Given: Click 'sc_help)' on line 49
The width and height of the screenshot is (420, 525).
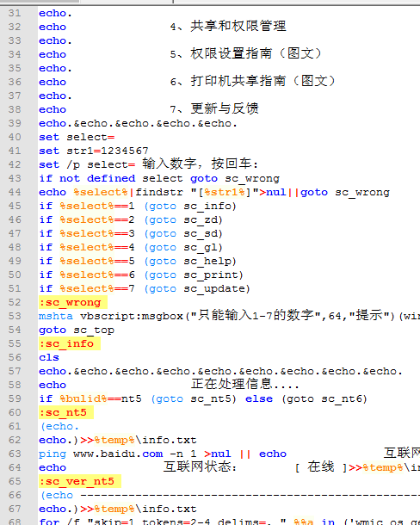Looking at the screenshot, I should pos(210,261).
